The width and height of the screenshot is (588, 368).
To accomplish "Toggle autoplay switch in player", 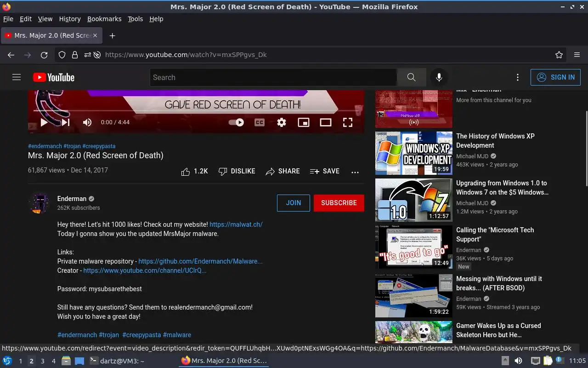I will 236,122.
